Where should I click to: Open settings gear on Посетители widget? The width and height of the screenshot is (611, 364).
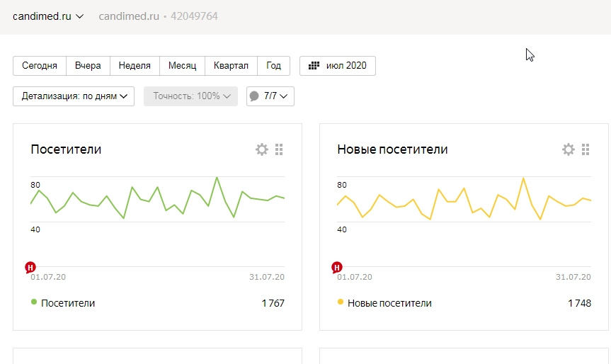262,149
